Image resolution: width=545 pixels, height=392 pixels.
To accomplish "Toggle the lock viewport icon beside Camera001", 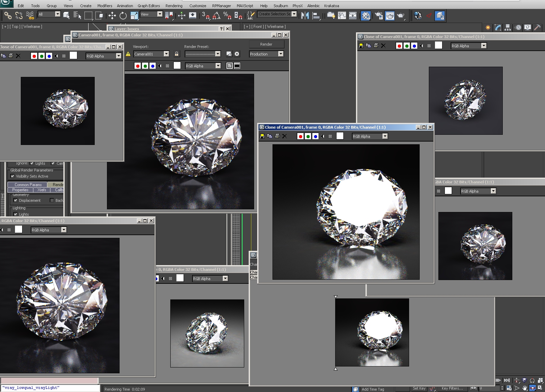I will pos(176,54).
